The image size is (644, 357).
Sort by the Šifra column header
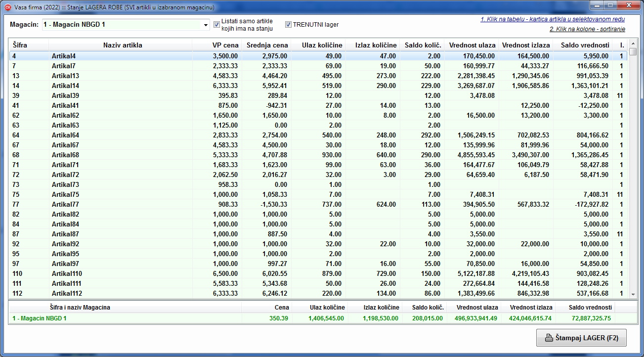pyautogui.click(x=29, y=45)
